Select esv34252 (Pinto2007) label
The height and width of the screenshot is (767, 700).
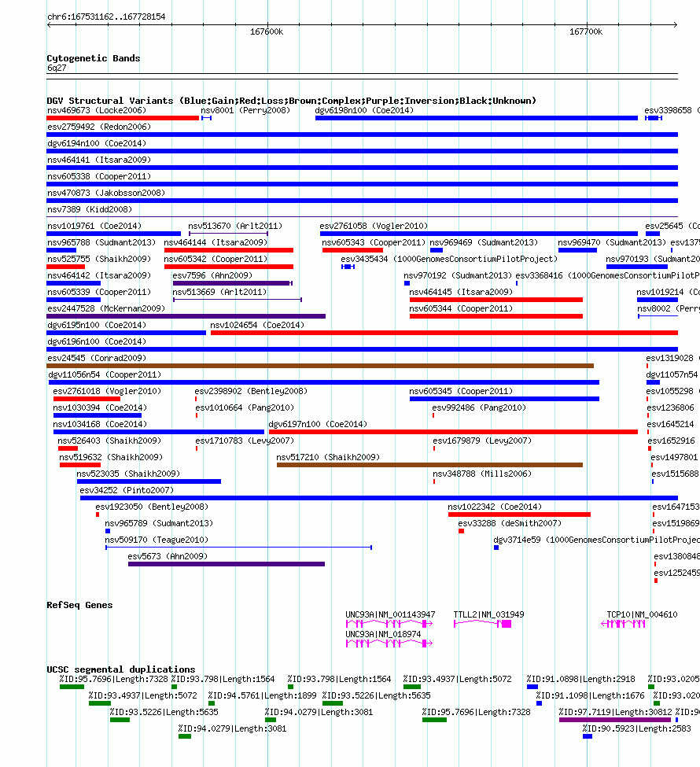click(x=127, y=491)
